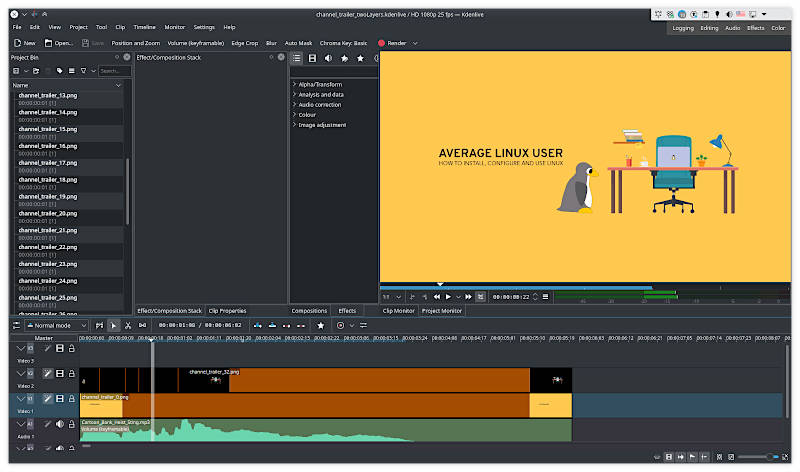This screenshot has width=800, height=472.
Task: Select the razor (scissors) cut tool
Action: click(x=128, y=326)
